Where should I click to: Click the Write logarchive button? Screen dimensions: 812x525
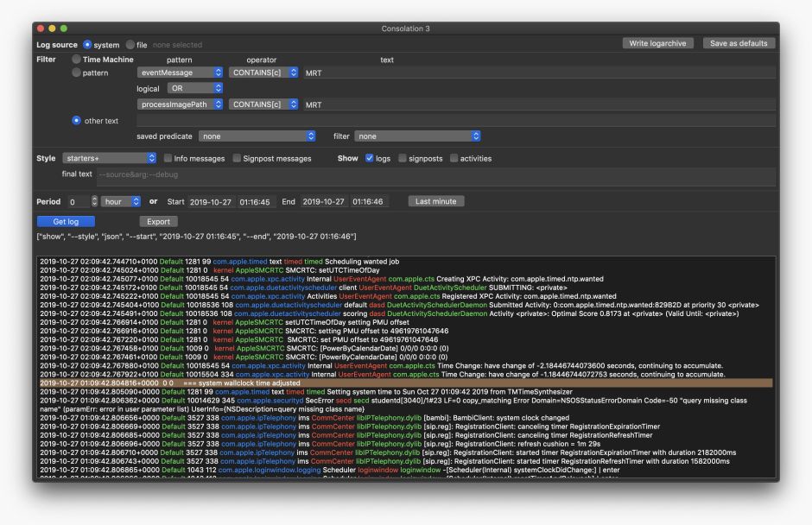(x=657, y=43)
